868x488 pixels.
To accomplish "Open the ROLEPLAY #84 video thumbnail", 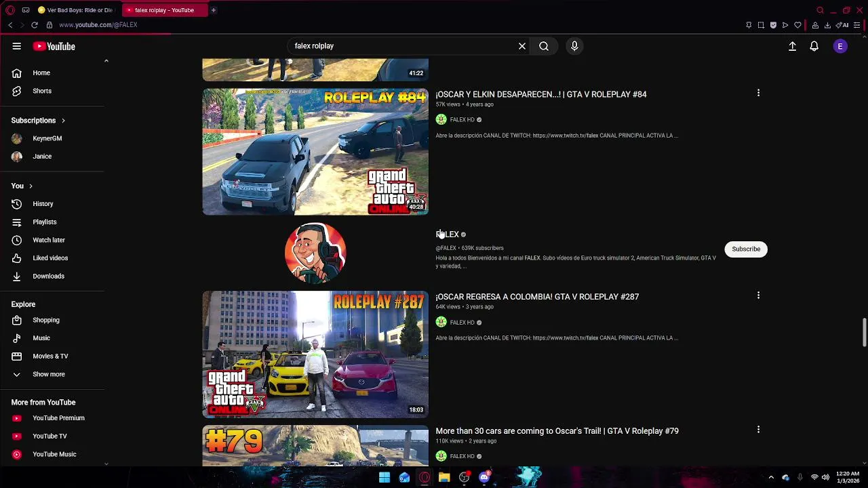I will point(315,152).
